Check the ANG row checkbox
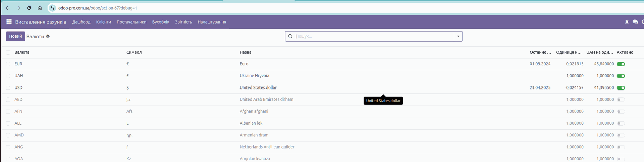 point(8,147)
